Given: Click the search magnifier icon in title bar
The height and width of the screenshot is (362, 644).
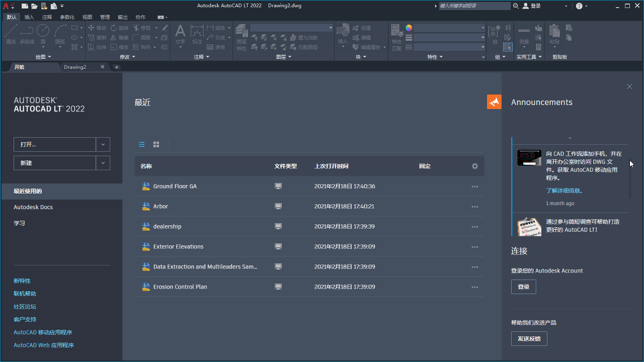Looking at the screenshot, I should coord(516,6).
